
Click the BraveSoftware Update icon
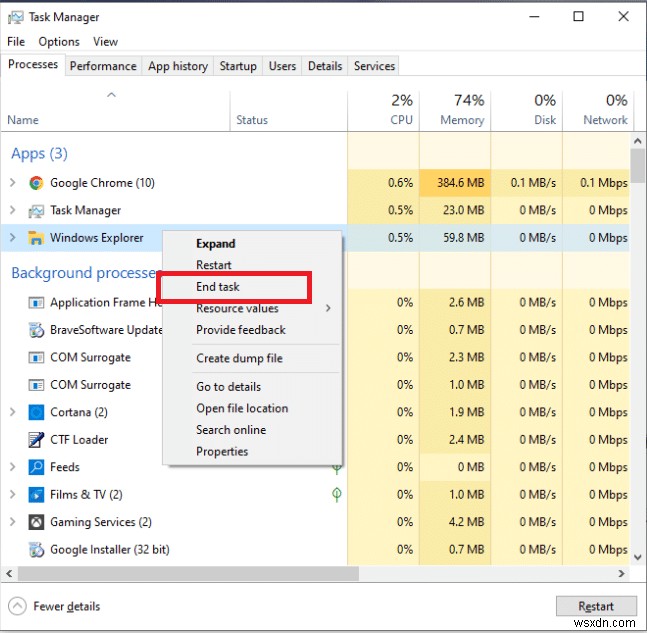pos(36,330)
